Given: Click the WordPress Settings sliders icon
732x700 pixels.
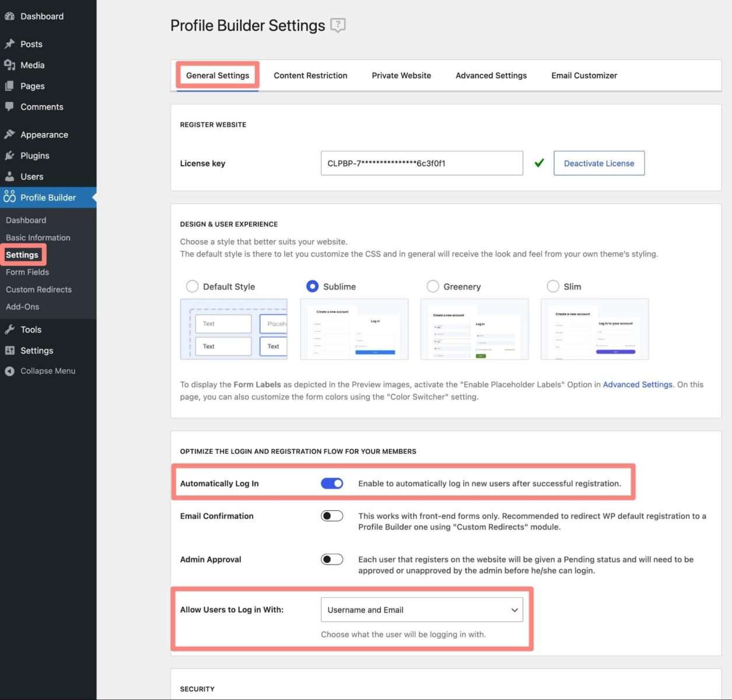Looking at the screenshot, I should point(9,350).
